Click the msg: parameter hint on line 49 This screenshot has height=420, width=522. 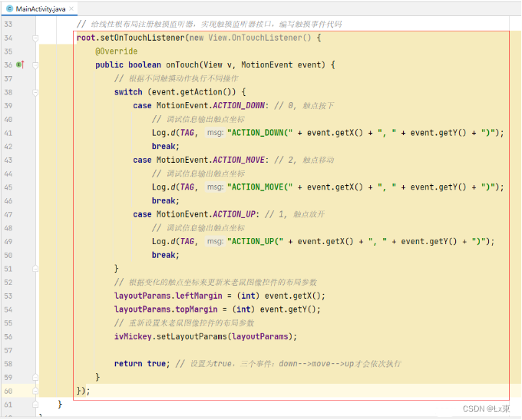(215, 241)
